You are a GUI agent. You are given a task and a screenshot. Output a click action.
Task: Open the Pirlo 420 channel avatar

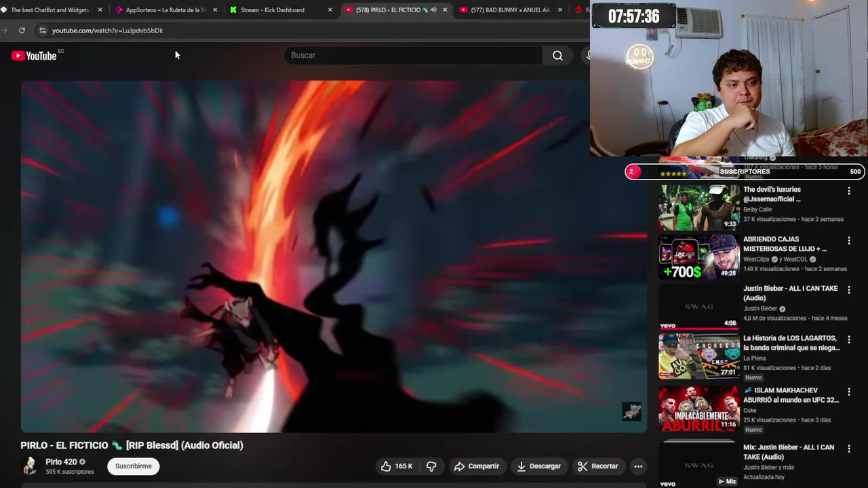30,466
